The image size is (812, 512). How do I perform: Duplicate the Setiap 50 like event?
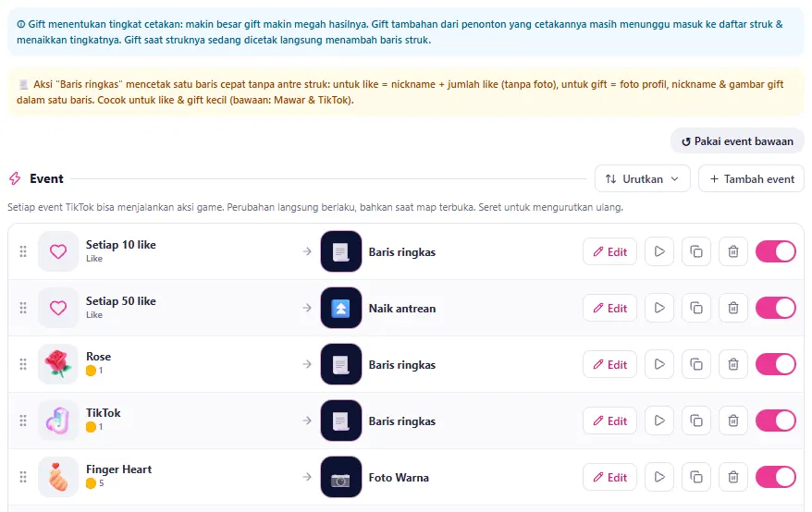coord(696,308)
